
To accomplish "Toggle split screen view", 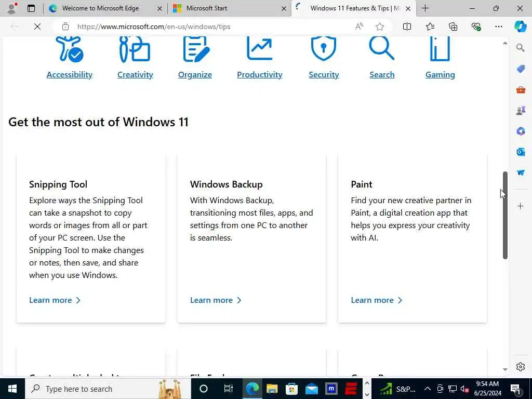I will tap(407, 26).
